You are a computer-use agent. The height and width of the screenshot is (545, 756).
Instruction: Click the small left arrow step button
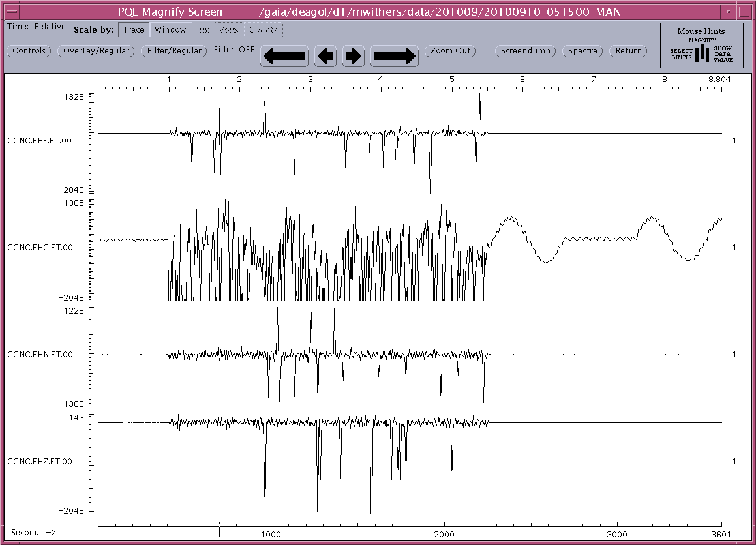(x=325, y=56)
